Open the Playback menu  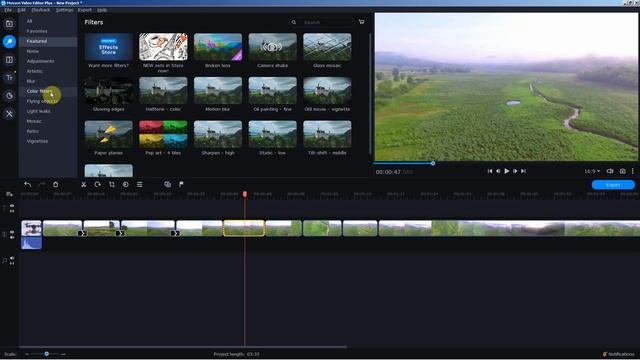click(x=40, y=10)
